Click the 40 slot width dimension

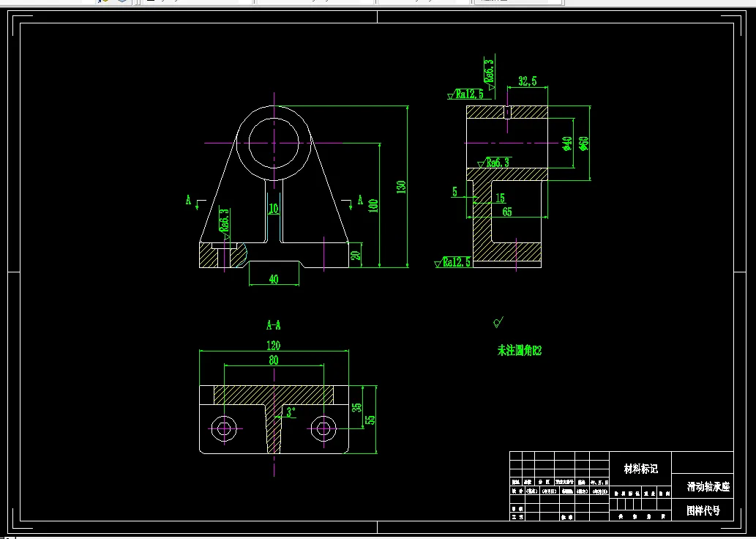(x=274, y=279)
